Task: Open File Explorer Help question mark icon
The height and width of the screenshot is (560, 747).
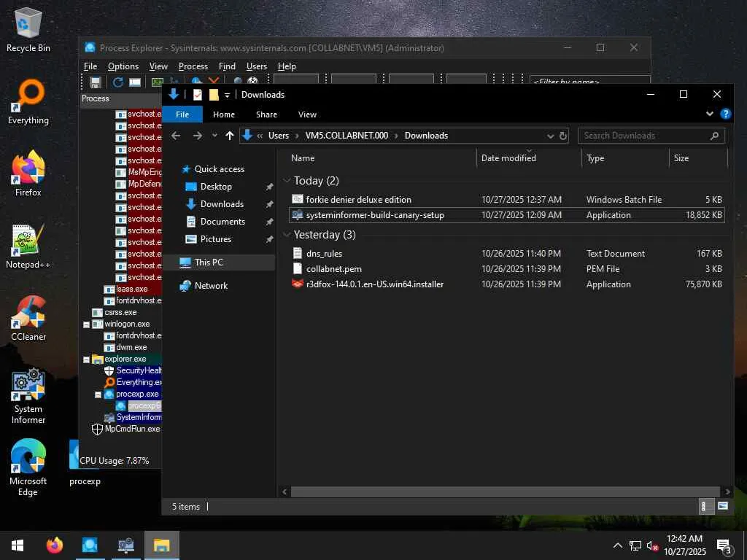Action: [726, 114]
